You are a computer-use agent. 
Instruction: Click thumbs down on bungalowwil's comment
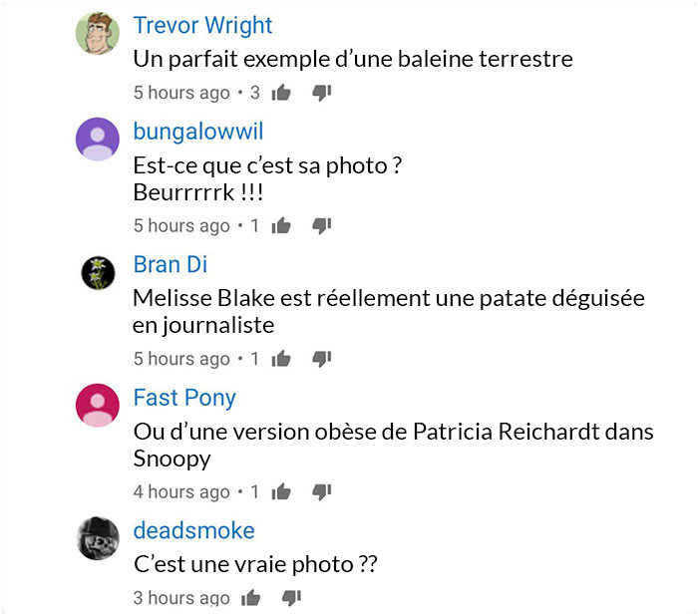coord(322,225)
